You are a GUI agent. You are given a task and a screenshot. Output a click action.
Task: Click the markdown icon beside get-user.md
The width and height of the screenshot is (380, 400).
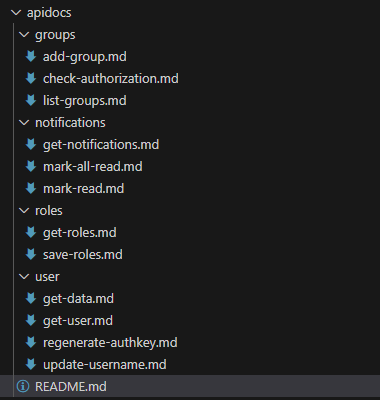coord(31,320)
